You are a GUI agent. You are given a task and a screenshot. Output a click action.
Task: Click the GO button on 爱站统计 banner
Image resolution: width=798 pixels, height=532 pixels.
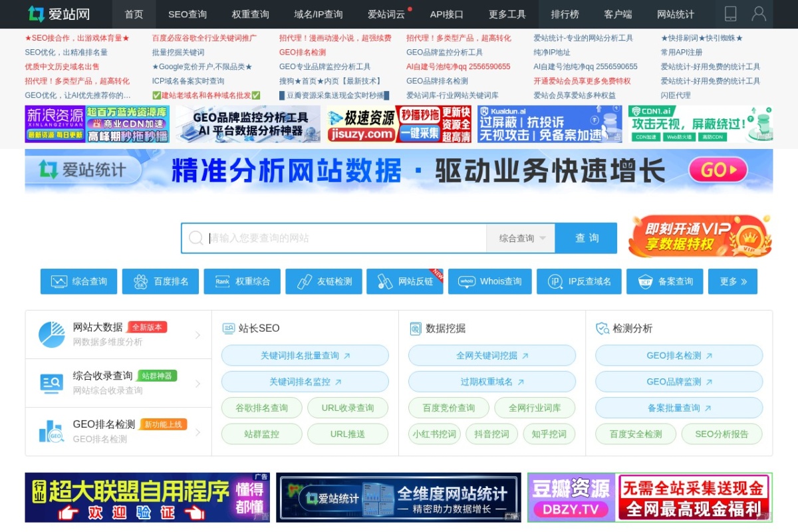718,170
